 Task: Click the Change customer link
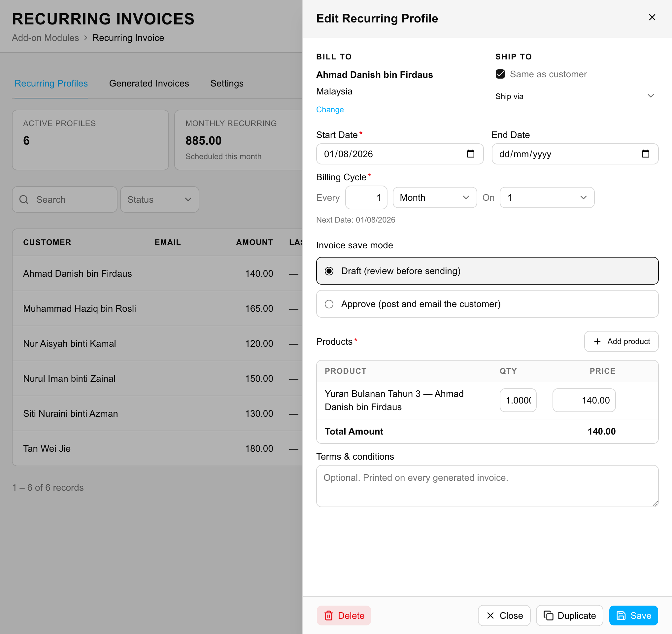330,110
